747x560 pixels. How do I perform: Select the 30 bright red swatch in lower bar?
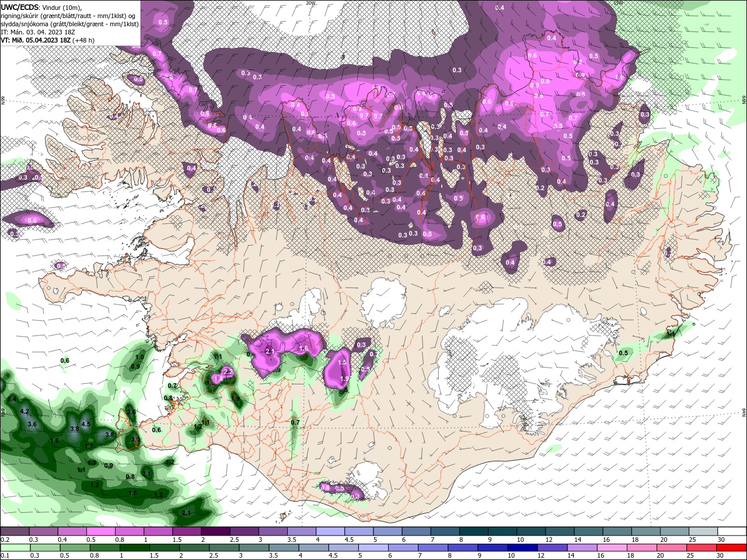coord(732,548)
